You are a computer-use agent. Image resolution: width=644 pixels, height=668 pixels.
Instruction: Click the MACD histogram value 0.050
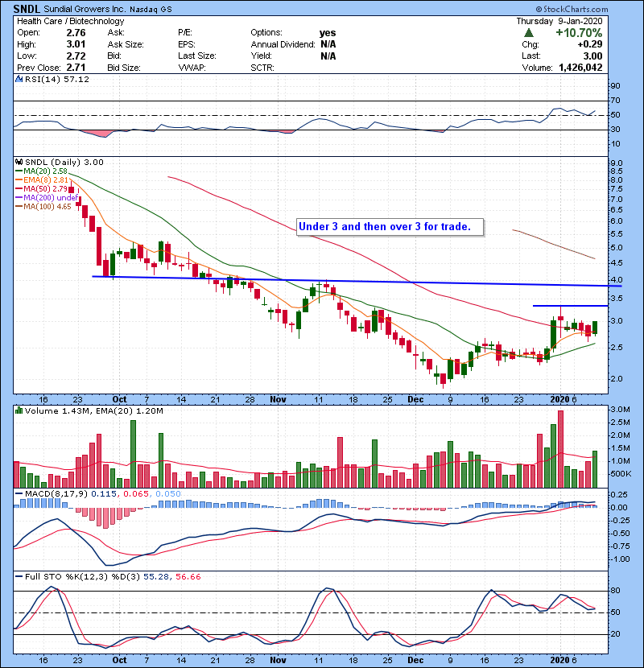168,494
